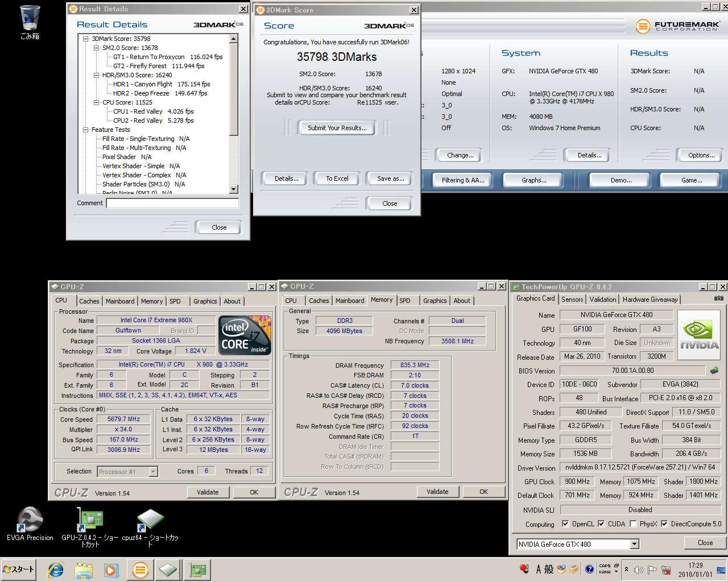Click Filtering & AA button in 3DMark
The image size is (728, 582).
tap(463, 180)
